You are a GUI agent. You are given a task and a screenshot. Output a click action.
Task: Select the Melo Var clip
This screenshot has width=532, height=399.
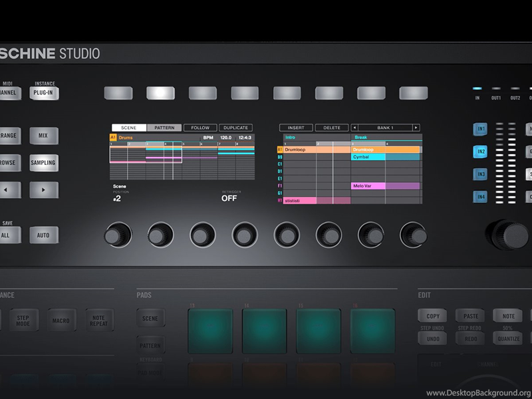pyautogui.click(x=386, y=186)
